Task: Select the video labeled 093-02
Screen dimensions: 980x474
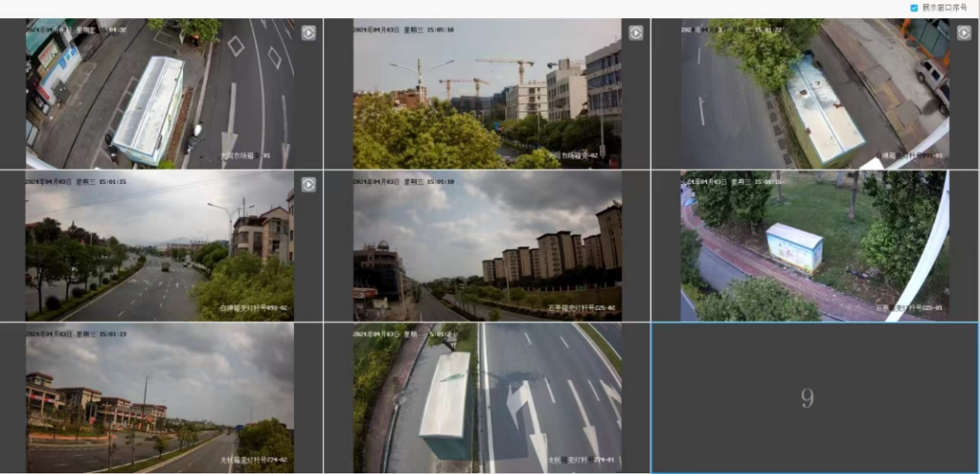Action: [x=160, y=246]
